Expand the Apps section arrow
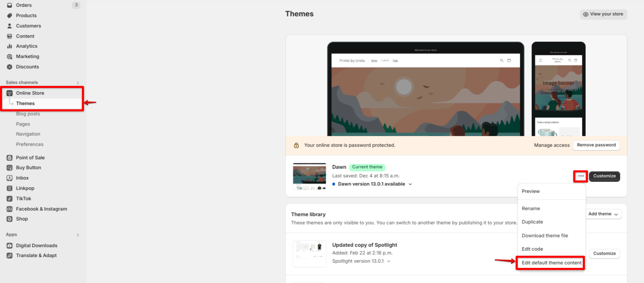Image resolution: width=644 pixels, height=283 pixels. pyautogui.click(x=78, y=235)
